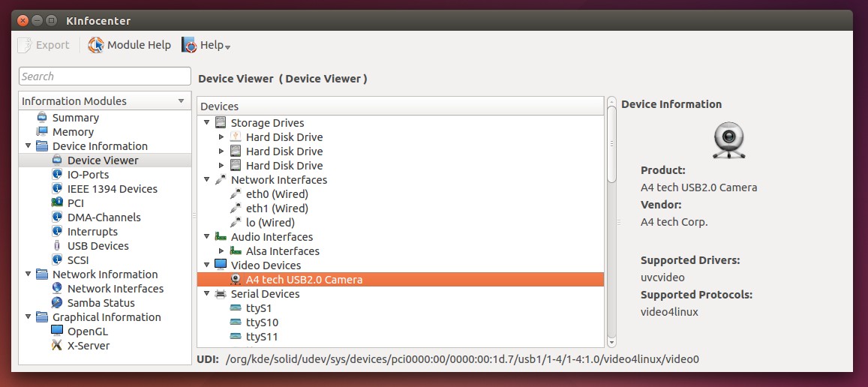This screenshot has width=868, height=387.
Task: Click the webcam icon in Device Information
Action: point(728,140)
